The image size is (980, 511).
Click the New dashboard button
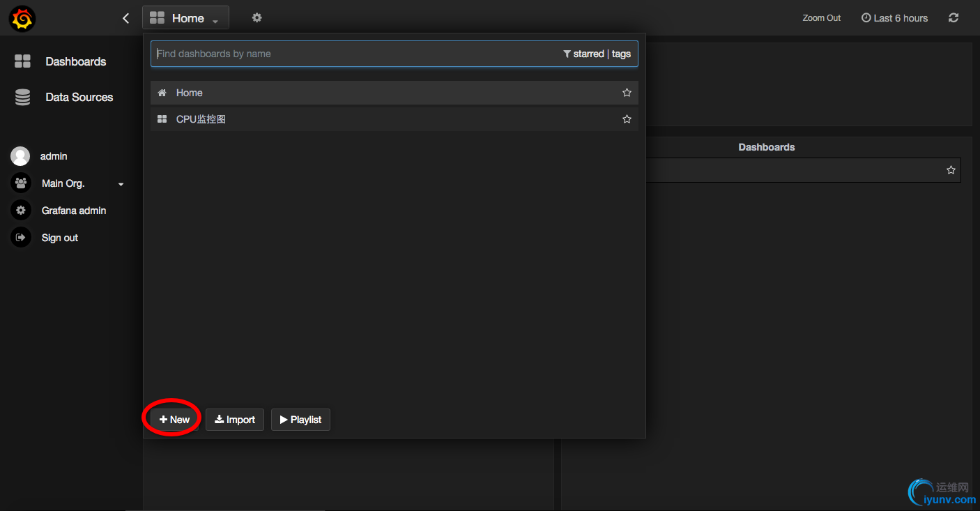[x=174, y=420]
